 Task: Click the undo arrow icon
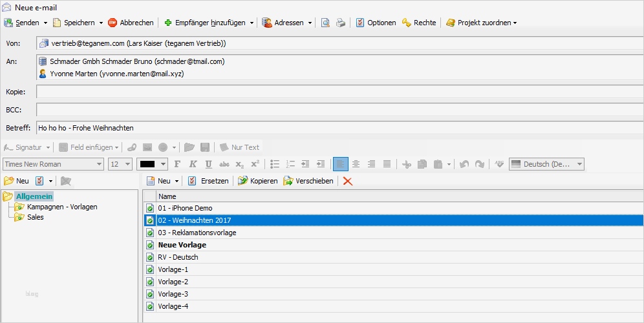pos(464,164)
